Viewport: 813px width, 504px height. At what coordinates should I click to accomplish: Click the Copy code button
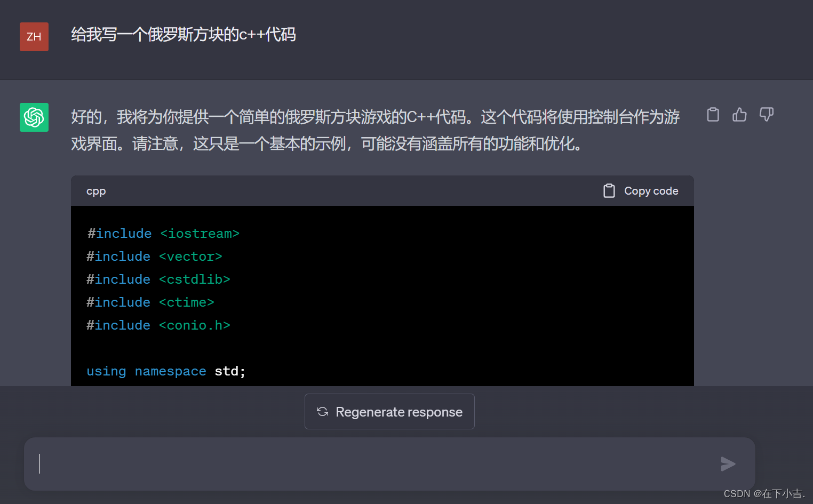click(x=641, y=191)
